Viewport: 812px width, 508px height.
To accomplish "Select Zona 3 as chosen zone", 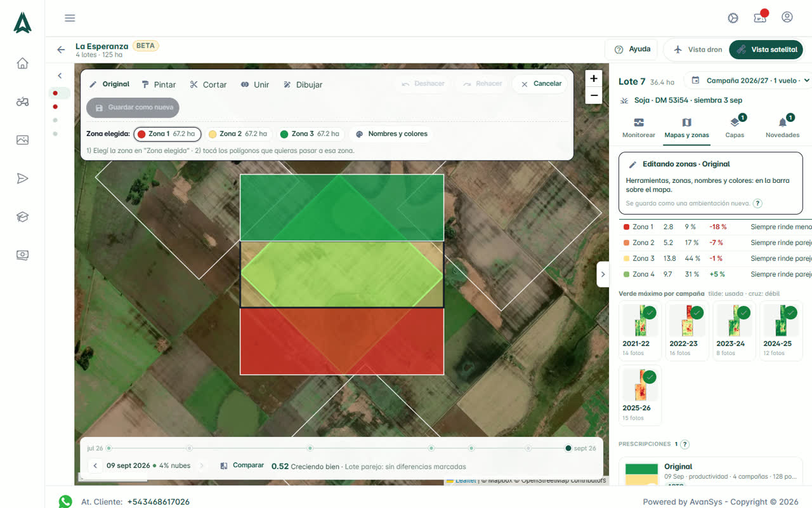I will tap(310, 134).
